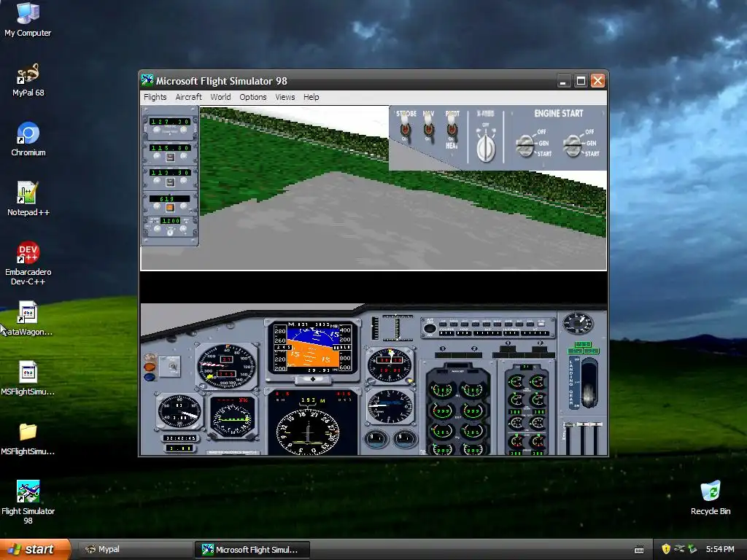The image size is (747, 560).
Task: Click the taskbar clock showing 5:54 PM
Action: [720, 549]
